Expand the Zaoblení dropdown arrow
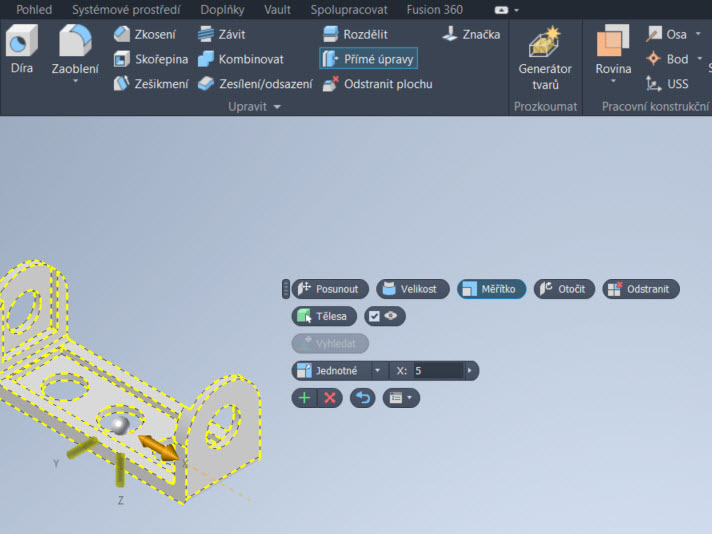Viewport: 712px width, 534px height. (x=75, y=81)
